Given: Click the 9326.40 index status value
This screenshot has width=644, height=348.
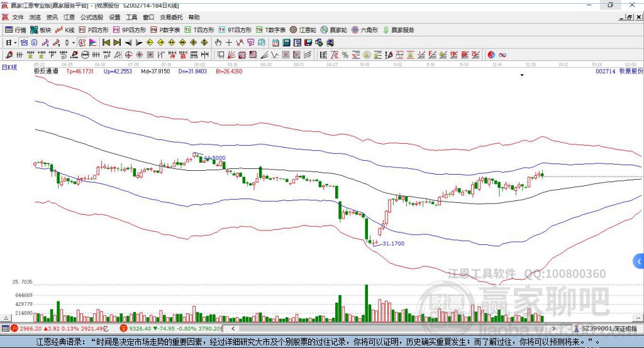Looking at the screenshot, I should (x=140, y=329).
